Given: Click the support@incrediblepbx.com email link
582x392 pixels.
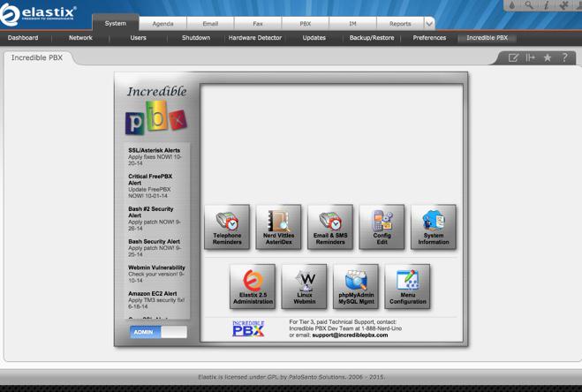Looking at the screenshot, I should [x=350, y=335].
